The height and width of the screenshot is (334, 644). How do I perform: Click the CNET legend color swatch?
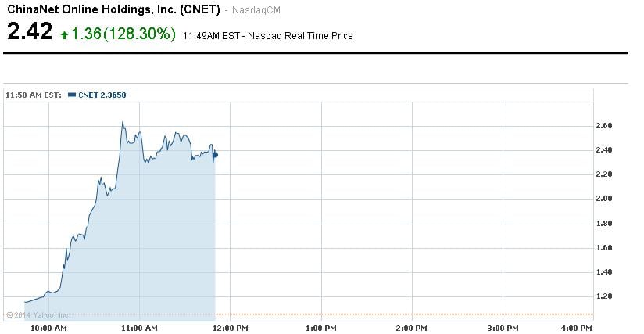point(72,95)
